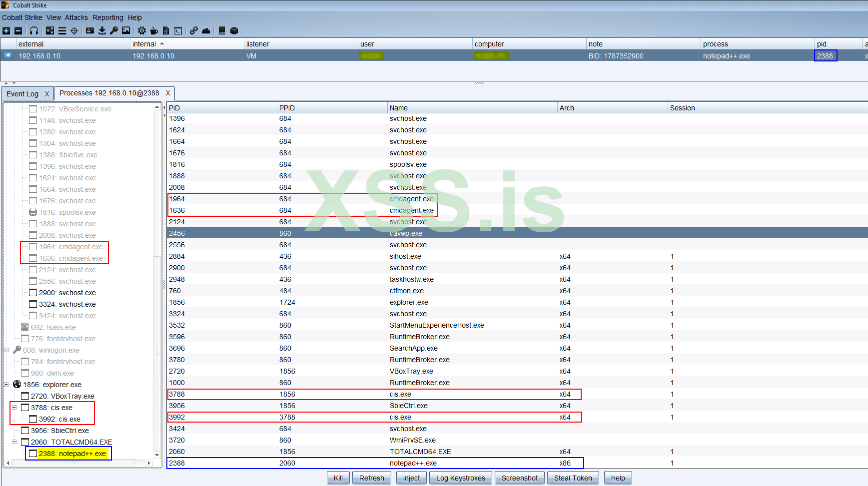This screenshot has height=486, width=868.
Task: Collapse the 3788 cis.exe tree node
Action: (x=14, y=408)
